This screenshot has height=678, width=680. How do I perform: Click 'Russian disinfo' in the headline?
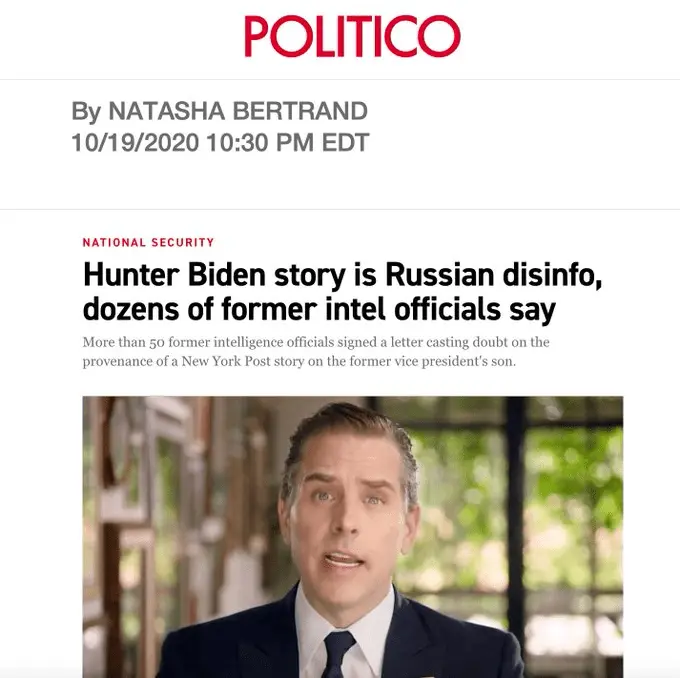493,275
